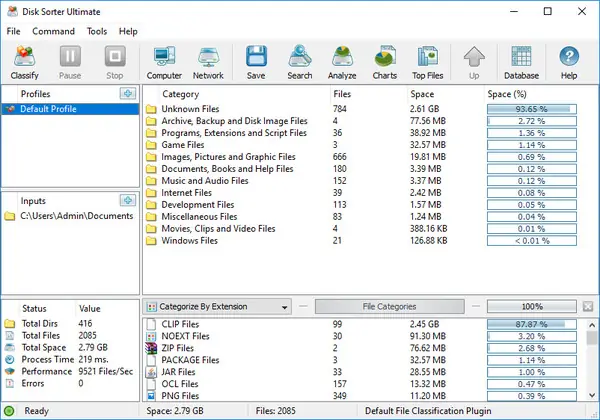
Task: Click the 2.72 % Archive space bar
Action: pos(532,121)
